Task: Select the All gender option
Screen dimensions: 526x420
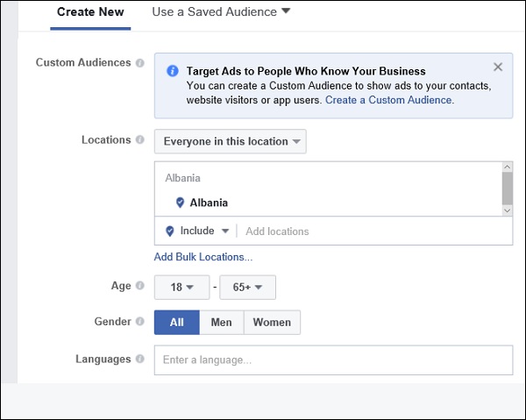Action: pos(176,323)
